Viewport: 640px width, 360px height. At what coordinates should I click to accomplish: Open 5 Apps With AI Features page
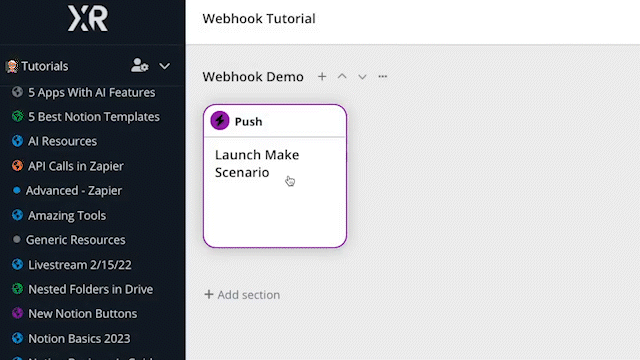tap(91, 93)
